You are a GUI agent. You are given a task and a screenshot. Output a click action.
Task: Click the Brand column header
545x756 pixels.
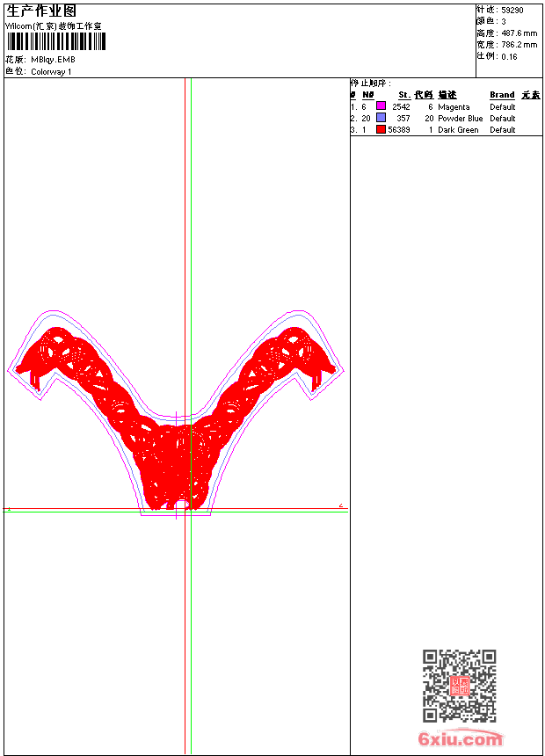[502, 95]
